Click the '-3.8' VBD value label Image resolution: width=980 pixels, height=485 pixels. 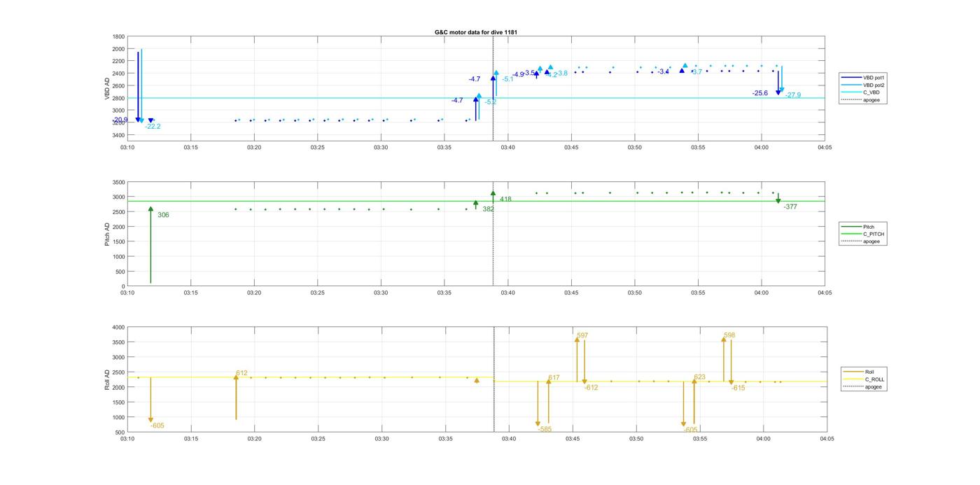pyautogui.click(x=561, y=73)
